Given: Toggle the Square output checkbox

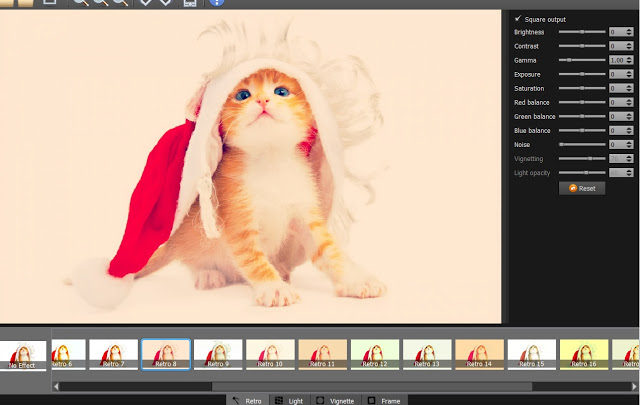Looking at the screenshot, I should 518,18.
